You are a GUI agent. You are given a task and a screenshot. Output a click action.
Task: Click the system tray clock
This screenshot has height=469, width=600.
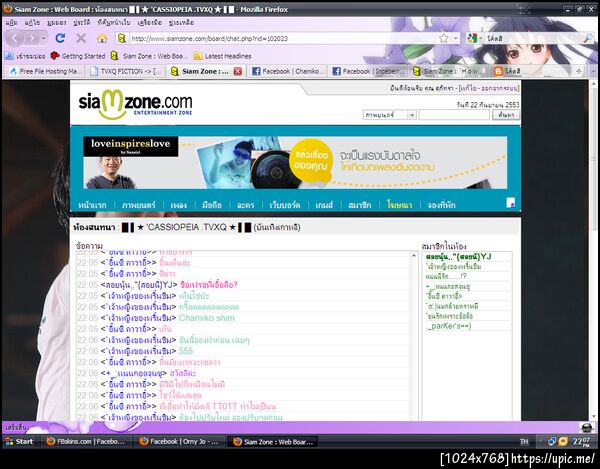click(x=581, y=442)
